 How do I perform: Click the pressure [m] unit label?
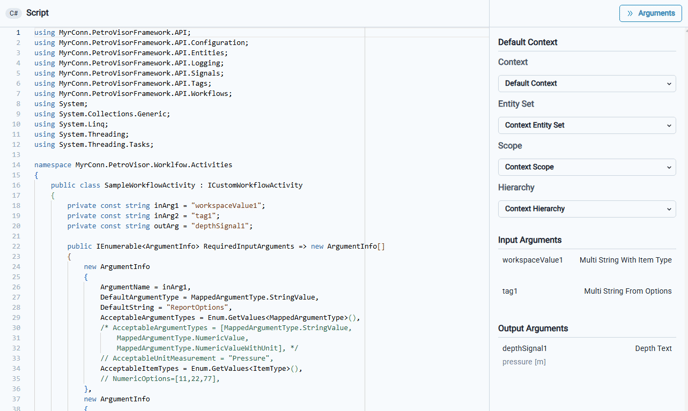[524, 362]
